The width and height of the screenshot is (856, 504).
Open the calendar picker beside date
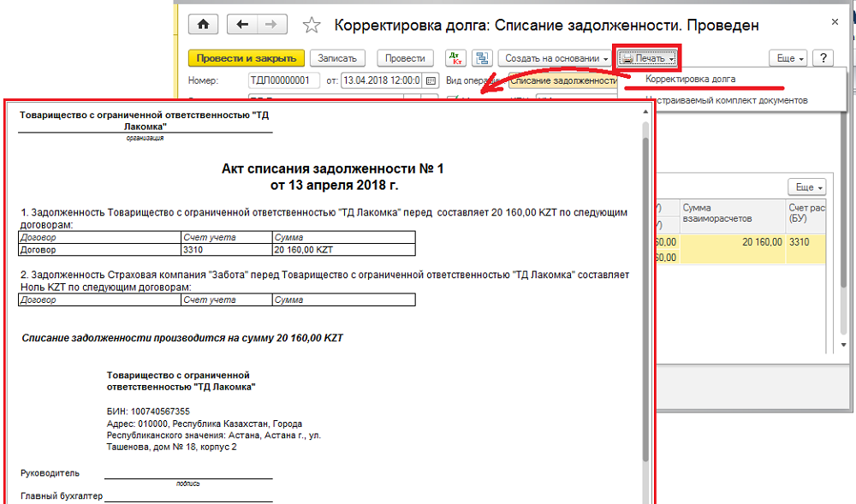tap(431, 80)
